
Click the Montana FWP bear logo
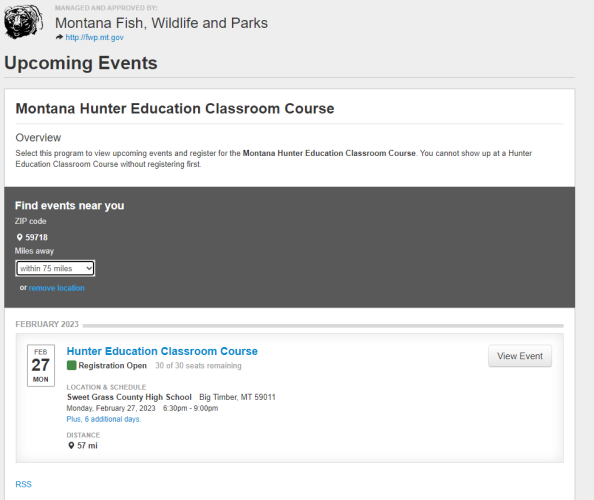(23, 22)
